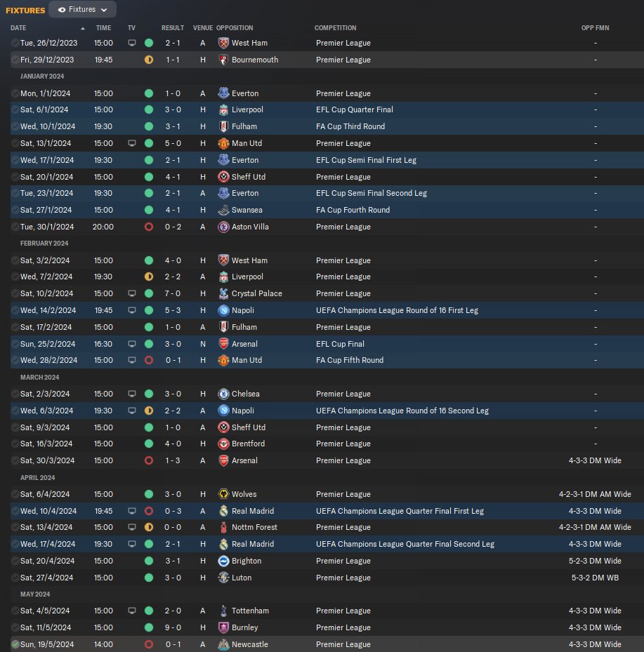Toggle the checkmark on the Sat, 10/2/2024 row
The image size is (644, 652).
pos(15,293)
